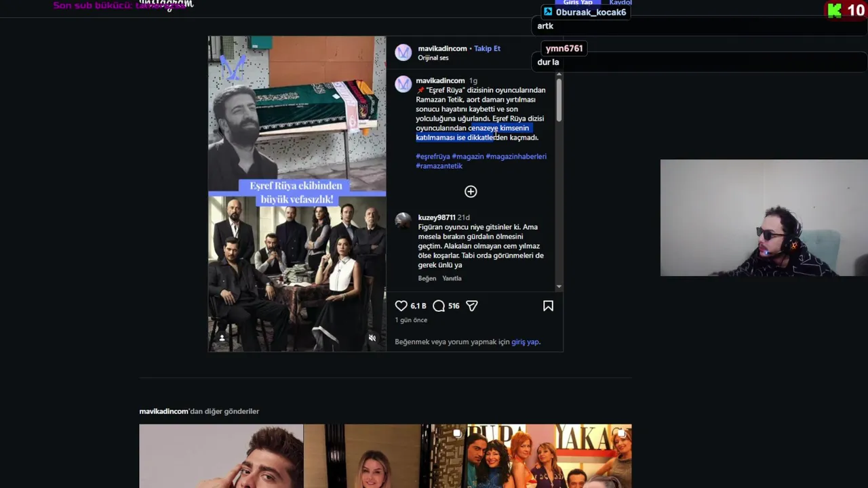Screen dimensions: 868x488
Task: Open the thumbnail of the group with the red-haired woman
Action: [x=549, y=456]
